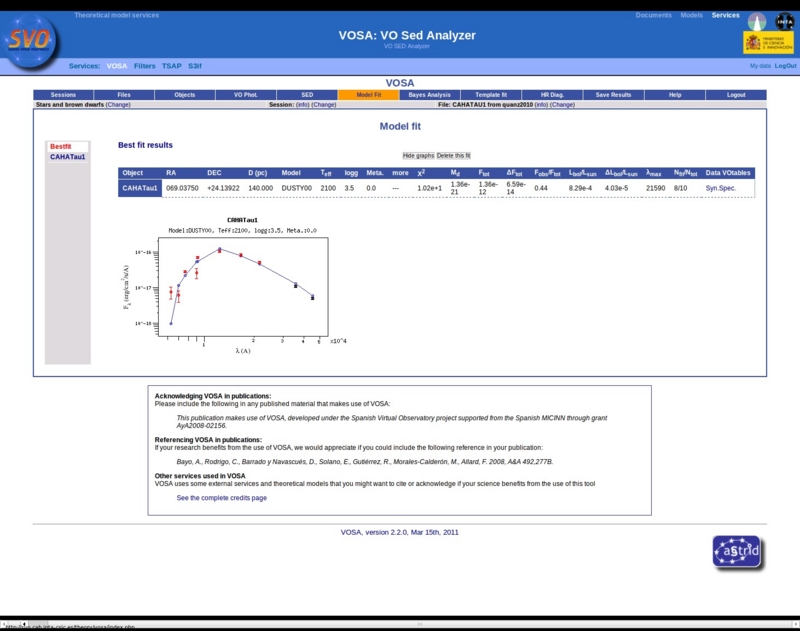Click the chi-square value 1.02e+1
This screenshot has width=800, height=631.
[430, 188]
